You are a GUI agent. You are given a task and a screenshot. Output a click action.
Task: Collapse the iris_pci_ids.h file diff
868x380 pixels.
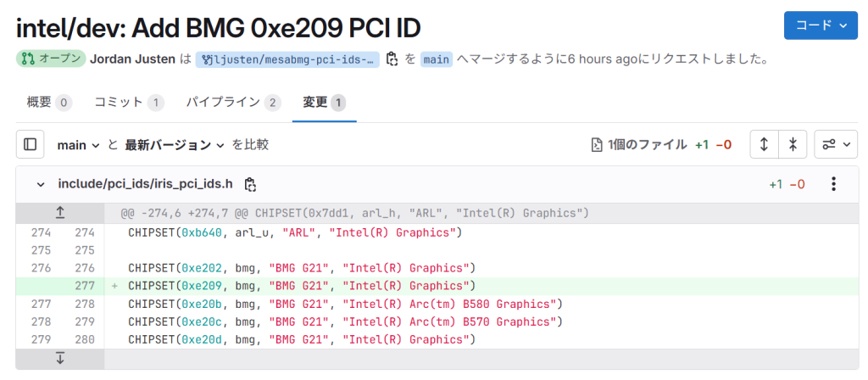click(41, 184)
